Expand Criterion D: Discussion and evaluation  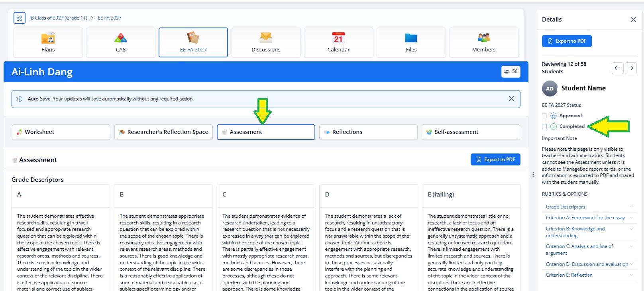pos(589,264)
